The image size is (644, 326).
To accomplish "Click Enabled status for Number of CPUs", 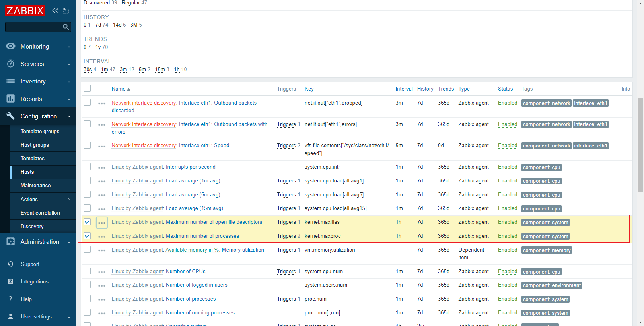I will (508, 271).
